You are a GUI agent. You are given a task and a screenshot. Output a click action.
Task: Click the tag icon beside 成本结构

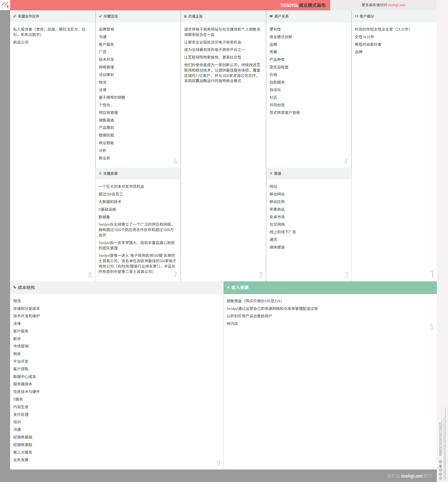(x=15, y=288)
